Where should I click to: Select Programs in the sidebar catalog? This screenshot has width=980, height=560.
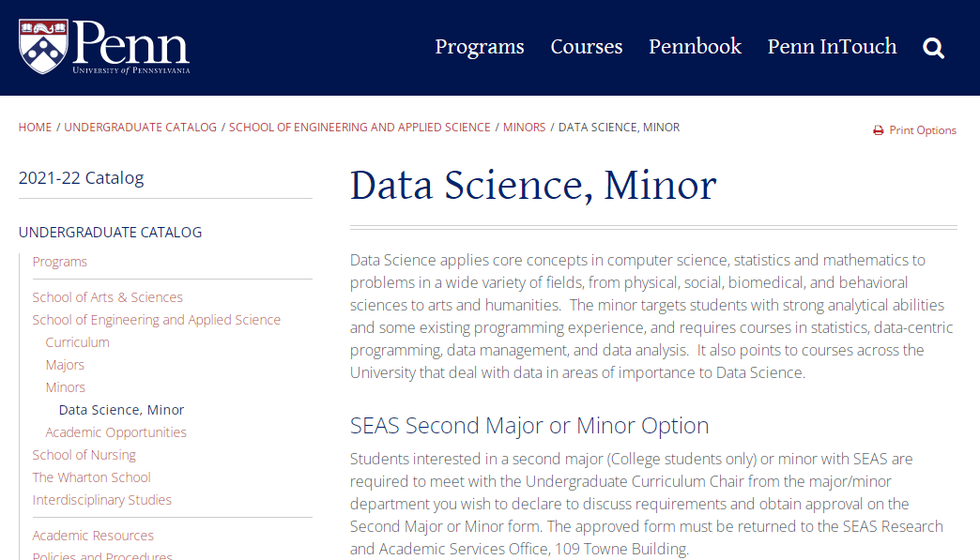coord(60,262)
